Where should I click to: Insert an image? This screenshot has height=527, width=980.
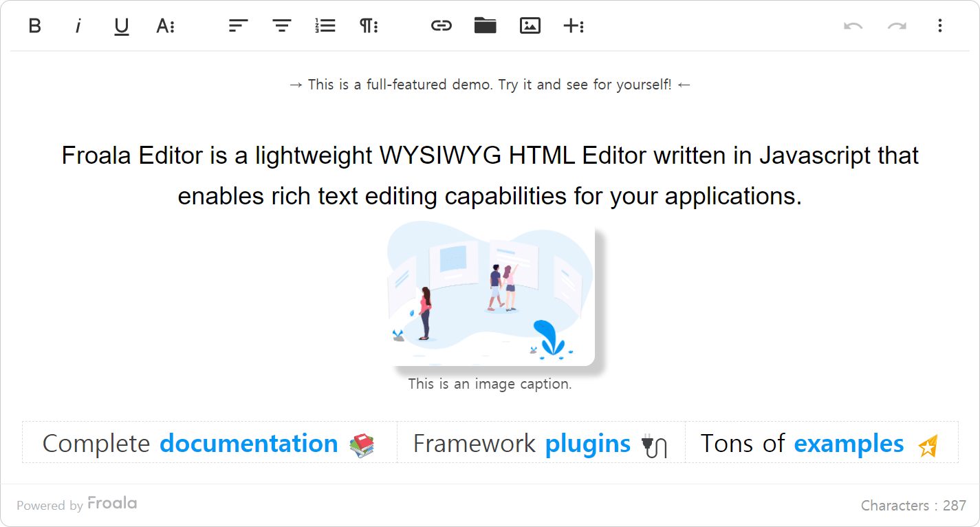pyautogui.click(x=530, y=26)
